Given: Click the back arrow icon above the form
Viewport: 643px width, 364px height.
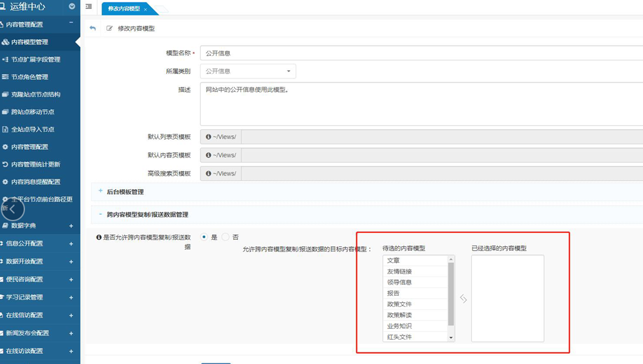Looking at the screenshot, I should click(93, 28).
